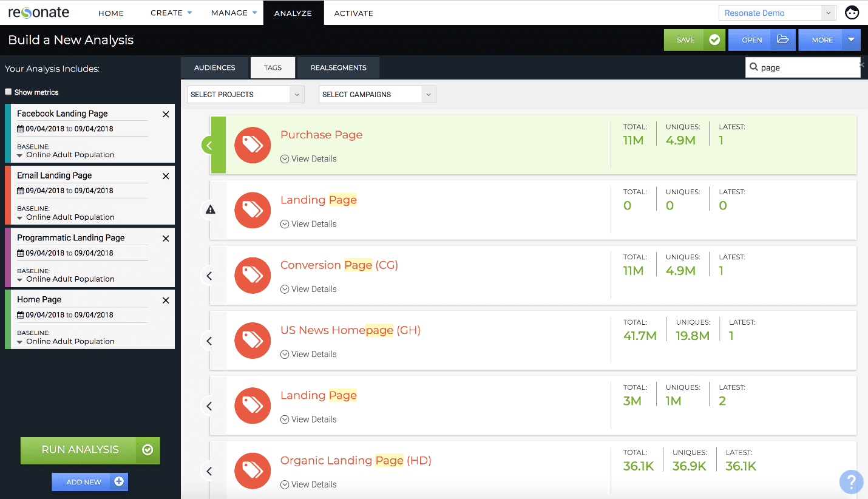Open the Select Projects dropdown
This screenshot has width=868, height=499.
pos(246,95)
